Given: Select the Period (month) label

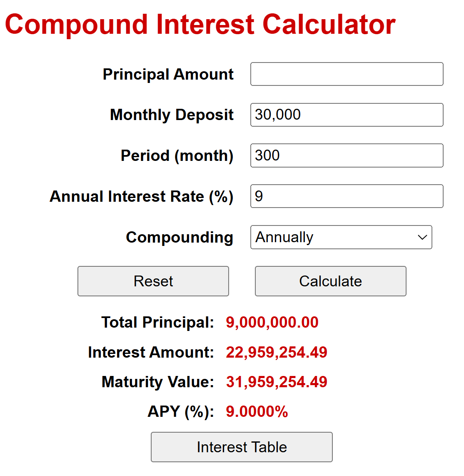Looking at the screenshot, I should point(177,156).
